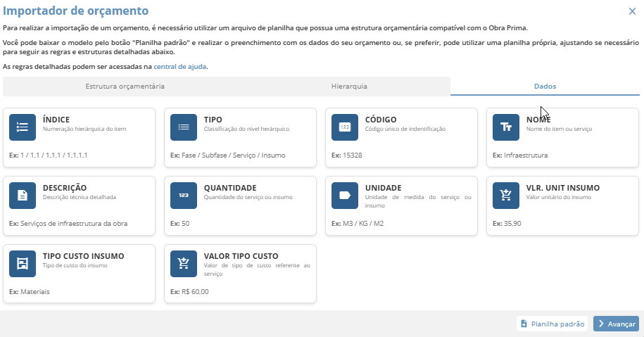
Task: Click the NOME text icon
Action: point(506,127)
